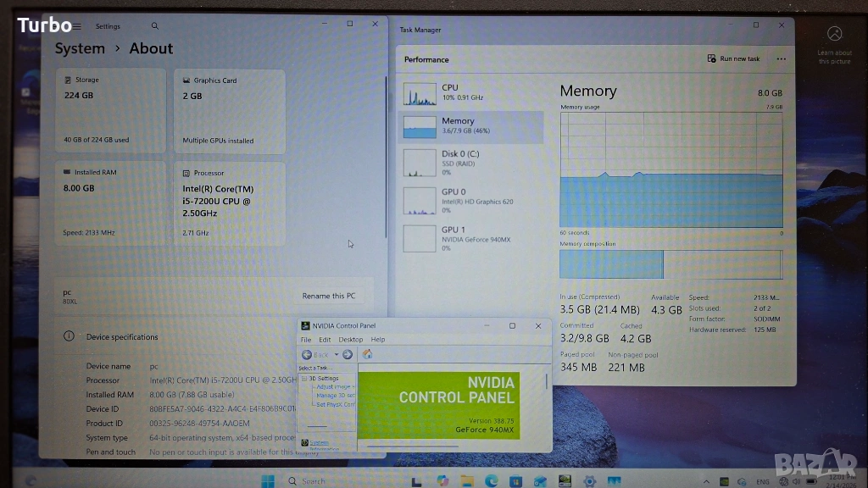Open Set PhysX Configuration task link
The height and width of the screenshot is (488, 868).
[336, 404]
